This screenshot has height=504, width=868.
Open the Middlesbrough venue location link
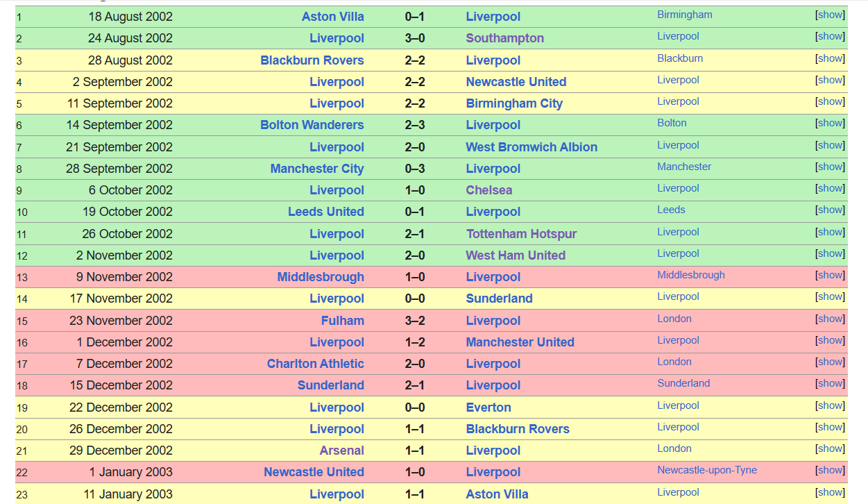[691, 275]
